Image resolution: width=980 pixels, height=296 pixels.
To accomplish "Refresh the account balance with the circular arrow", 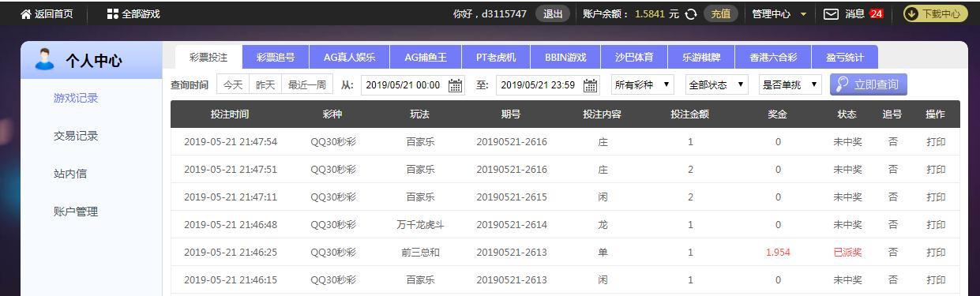I will point(691,13).
